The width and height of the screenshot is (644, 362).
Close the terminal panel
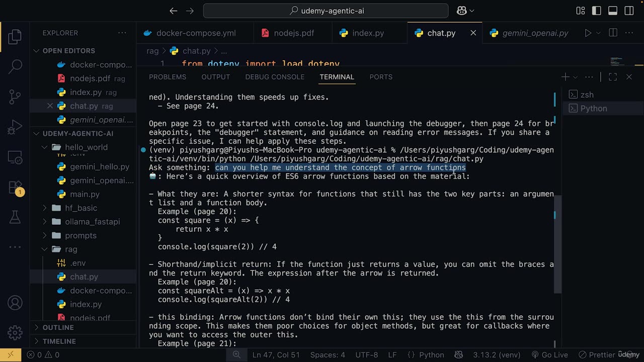(629, 77)
